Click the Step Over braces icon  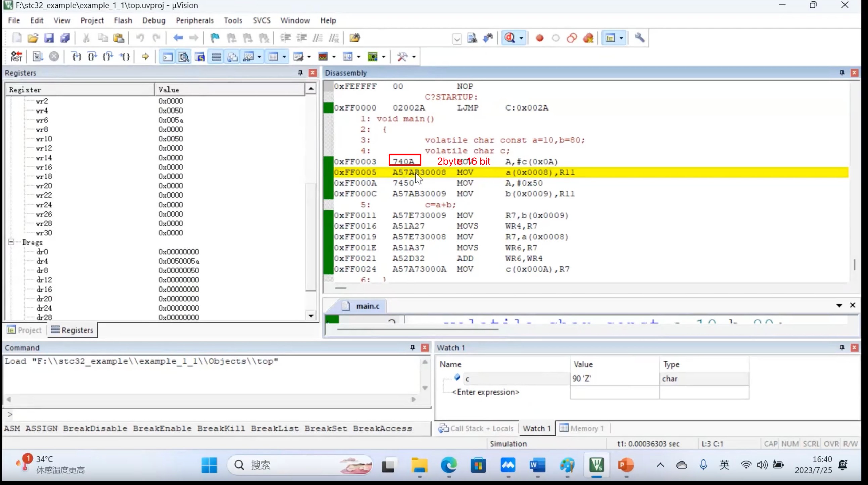pyautogui.click(x=92, y=57)
